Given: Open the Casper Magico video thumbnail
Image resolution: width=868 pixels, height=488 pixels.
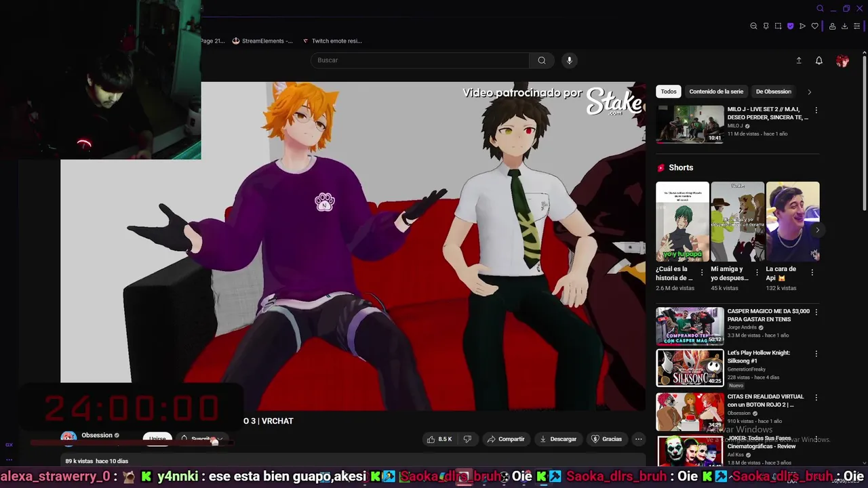Looking at the screenshot, I should [690, 326].
